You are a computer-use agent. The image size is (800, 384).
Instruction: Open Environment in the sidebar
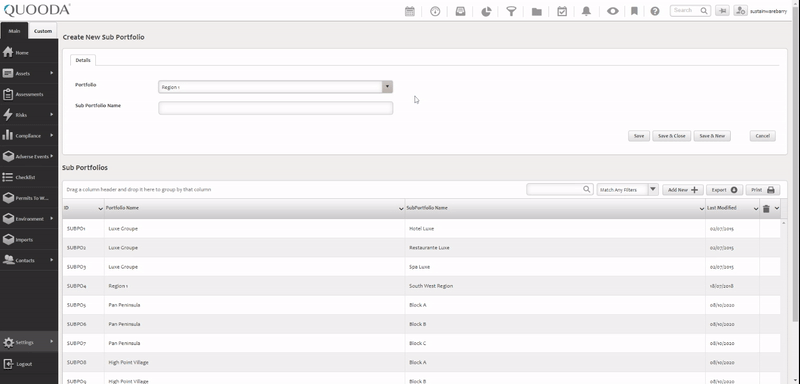29,219
